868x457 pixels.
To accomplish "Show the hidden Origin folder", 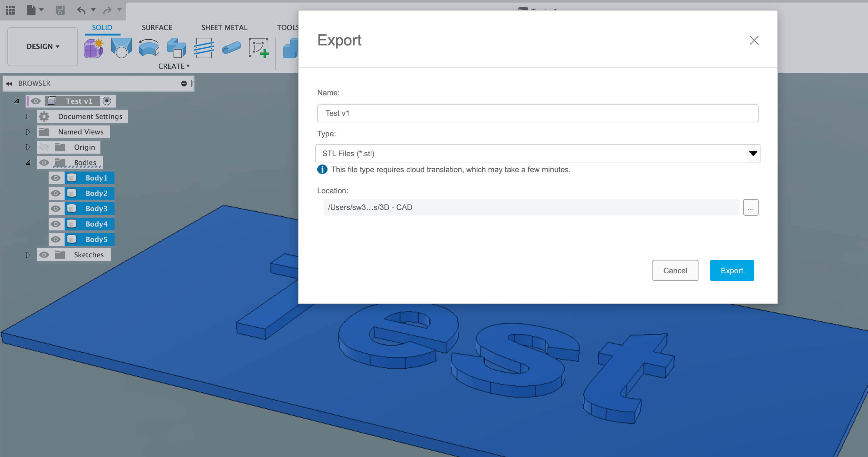I will click(44, 147).
